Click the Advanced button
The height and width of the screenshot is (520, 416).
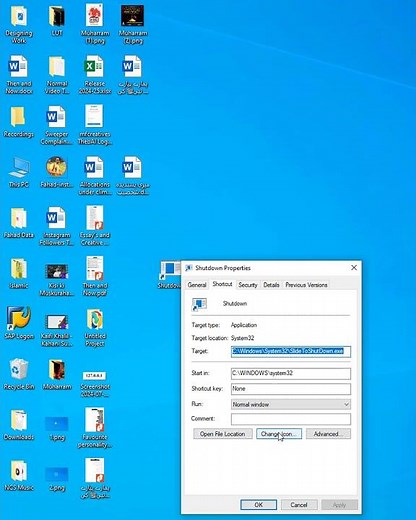tap(328, 434)
